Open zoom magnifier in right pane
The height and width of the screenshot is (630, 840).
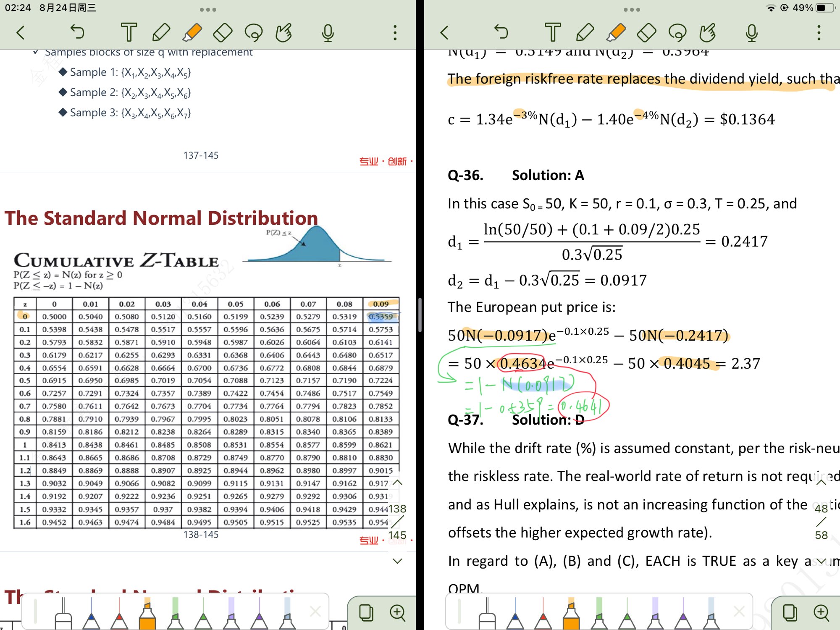pyautogui.click(x=821, y=613)
